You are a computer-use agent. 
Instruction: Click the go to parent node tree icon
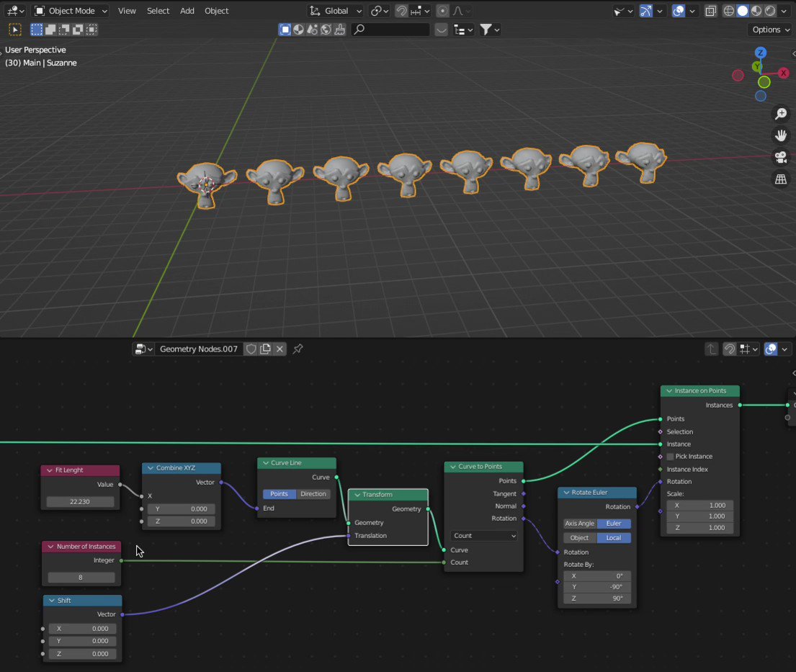click(711, 349)
